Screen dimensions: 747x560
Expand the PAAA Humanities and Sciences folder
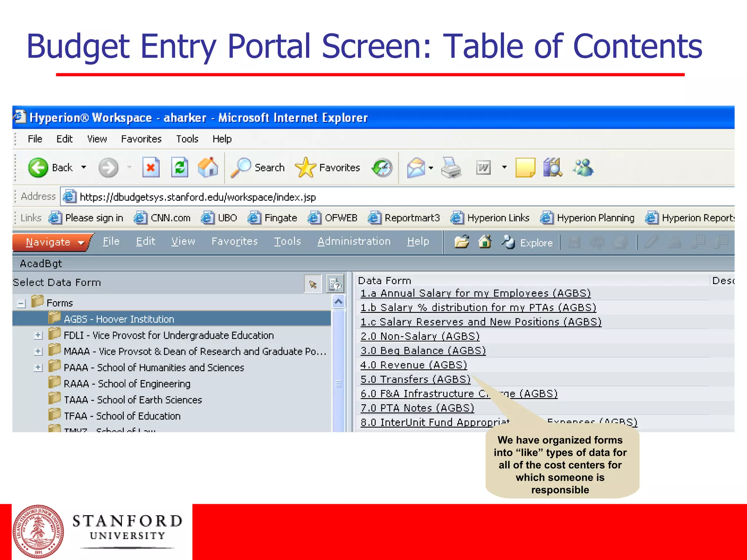click(x=38, y=367)
